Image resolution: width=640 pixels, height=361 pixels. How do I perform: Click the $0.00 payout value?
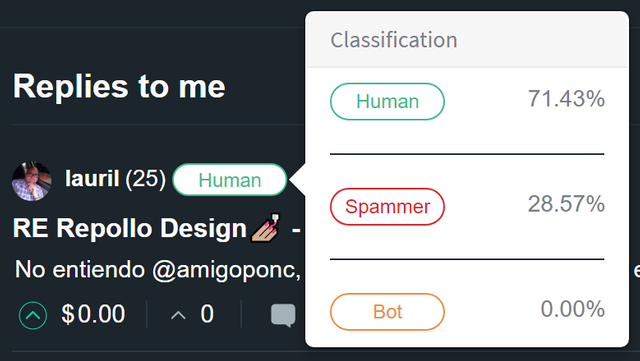[x=93, y=314]
